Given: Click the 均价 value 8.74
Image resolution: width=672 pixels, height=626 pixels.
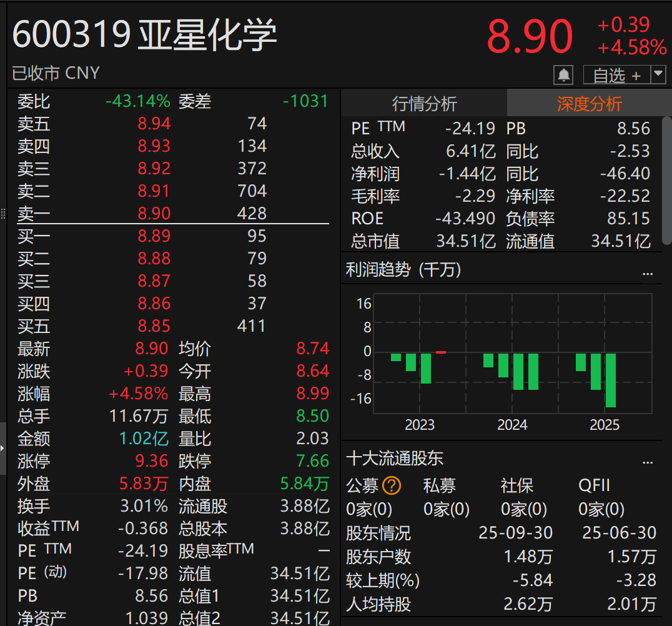Looking at the screenshot, I should 312,348.
